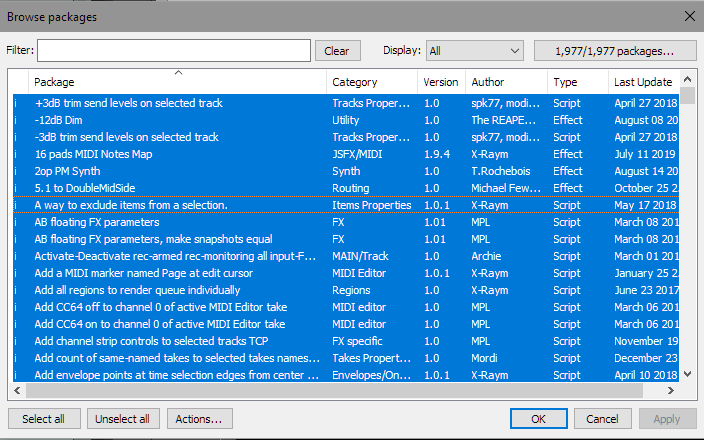Sort list by Category column header
The width and height of the screenshot is (704, 440).
pos(372,82)
